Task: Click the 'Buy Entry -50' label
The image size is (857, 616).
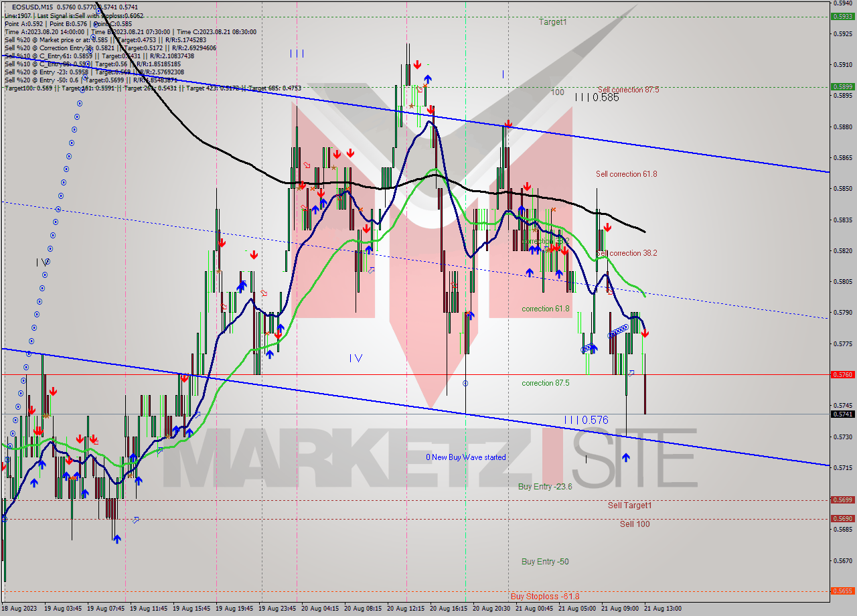Action: pos(545,562)
